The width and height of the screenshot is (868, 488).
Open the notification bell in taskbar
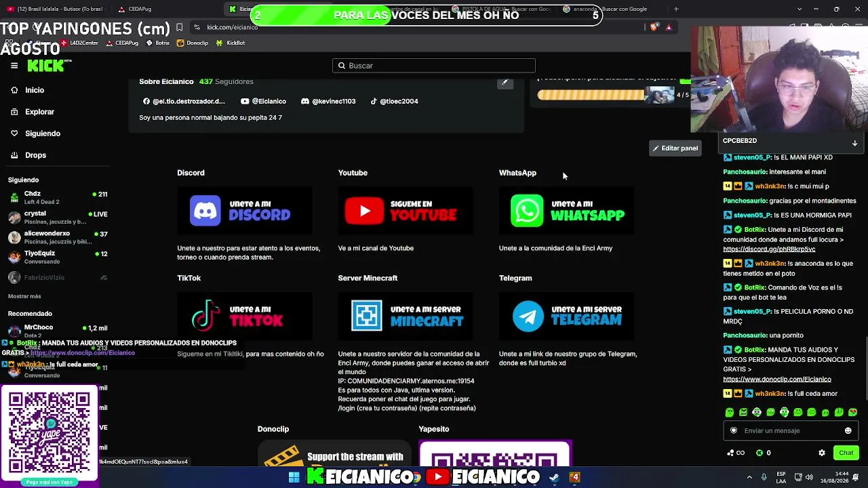click(x=856, y=477)
